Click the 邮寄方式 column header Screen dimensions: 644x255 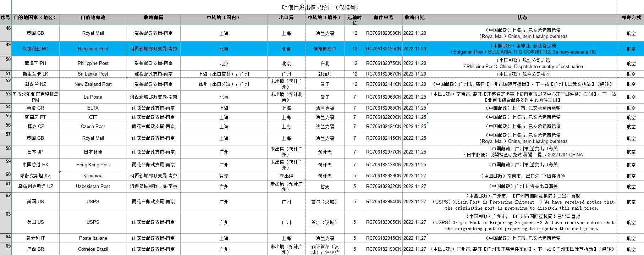pyautogui.click(x=631, y=18)
